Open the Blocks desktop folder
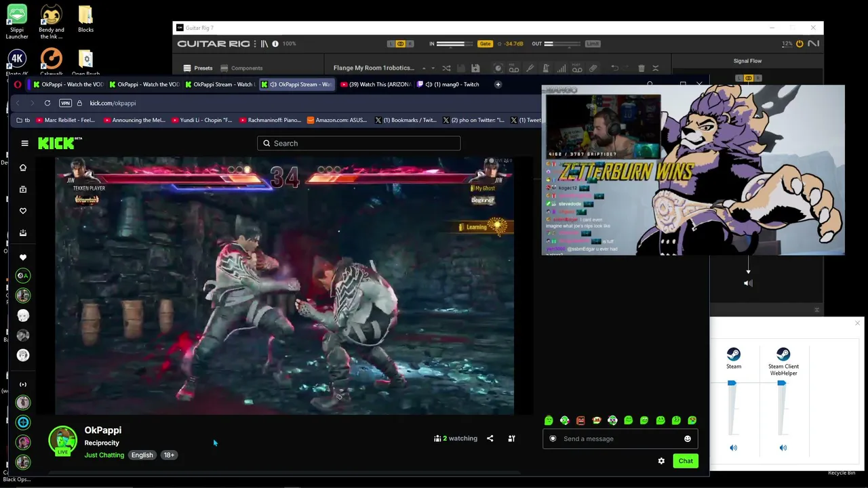The height and width of the screenshot is (488, 868). [85, 20]
